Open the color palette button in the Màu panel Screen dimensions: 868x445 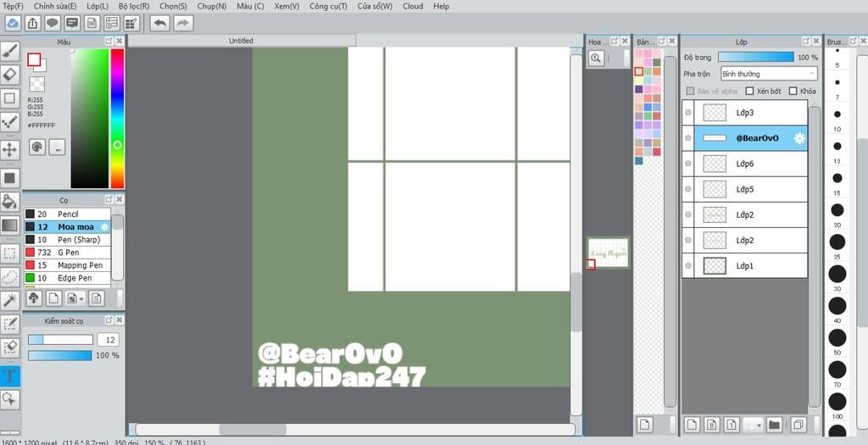pos(37,147)
